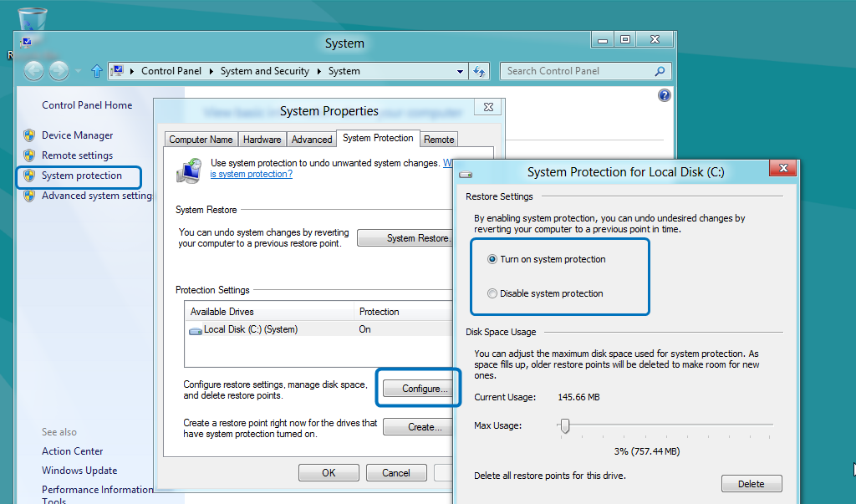Click the Create... restore point button

(x=418, y=427)
